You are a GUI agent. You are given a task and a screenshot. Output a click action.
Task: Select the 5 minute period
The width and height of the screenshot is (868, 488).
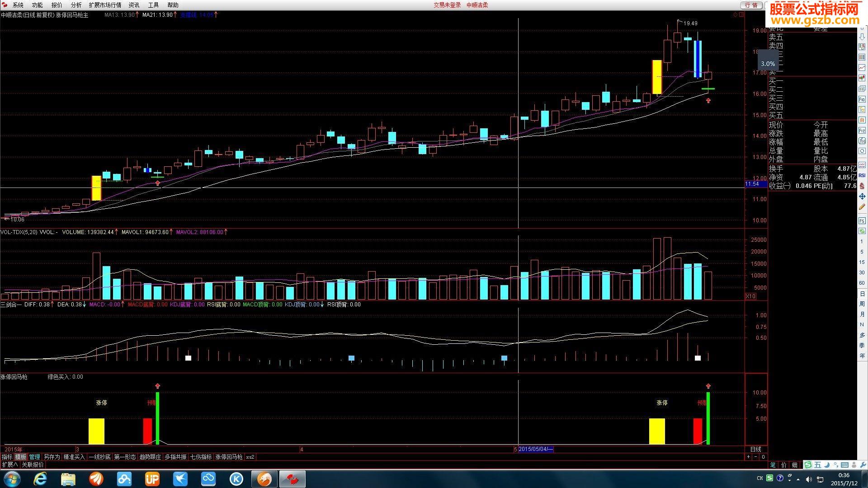[x=862, y=252]
